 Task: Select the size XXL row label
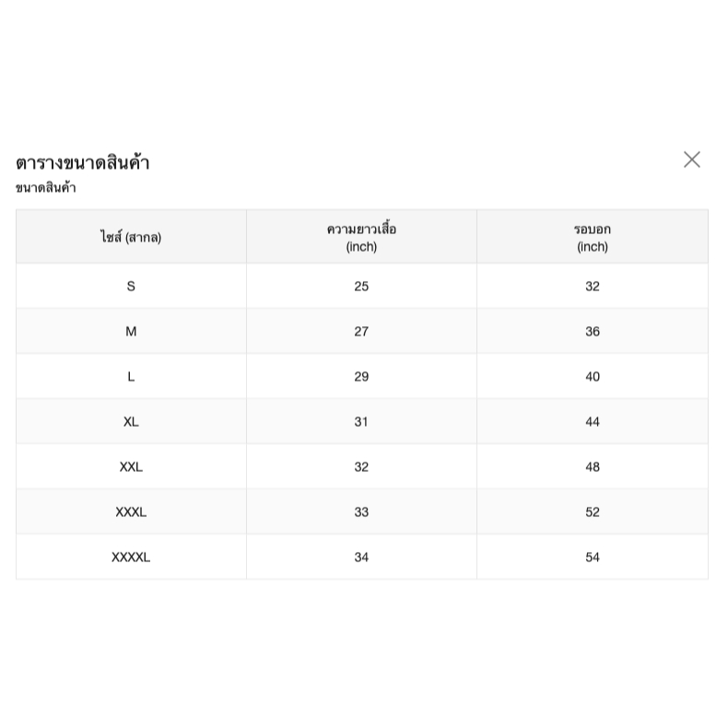click(131, 466)
